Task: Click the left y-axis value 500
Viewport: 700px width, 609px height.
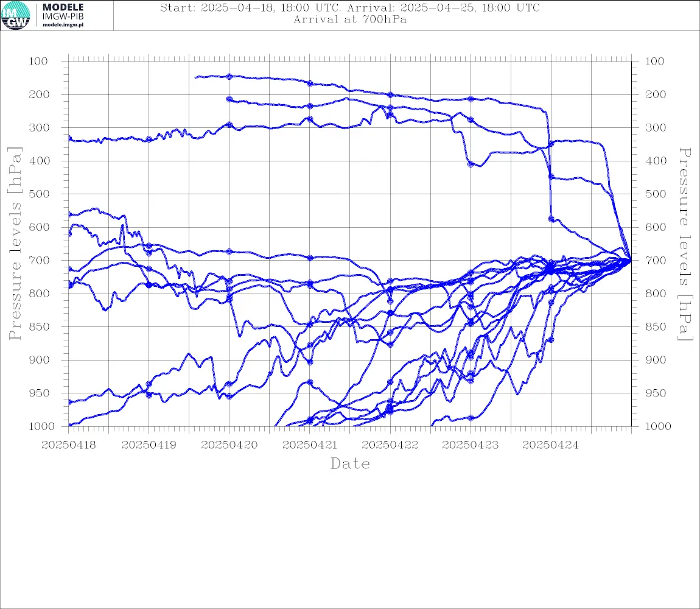Action: pyautogui.click(x=38, y=194)
